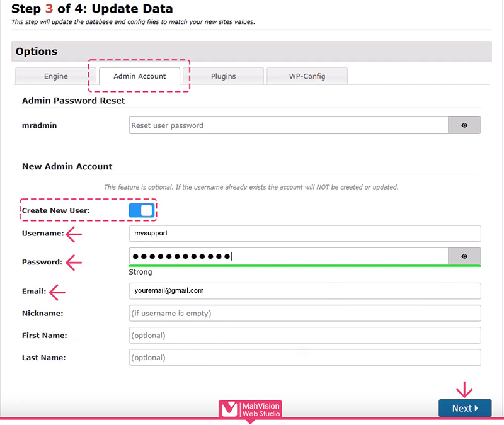504x425 pixels.
Task: Focus the Username field containing mvsupport
Action: (305, 234)
